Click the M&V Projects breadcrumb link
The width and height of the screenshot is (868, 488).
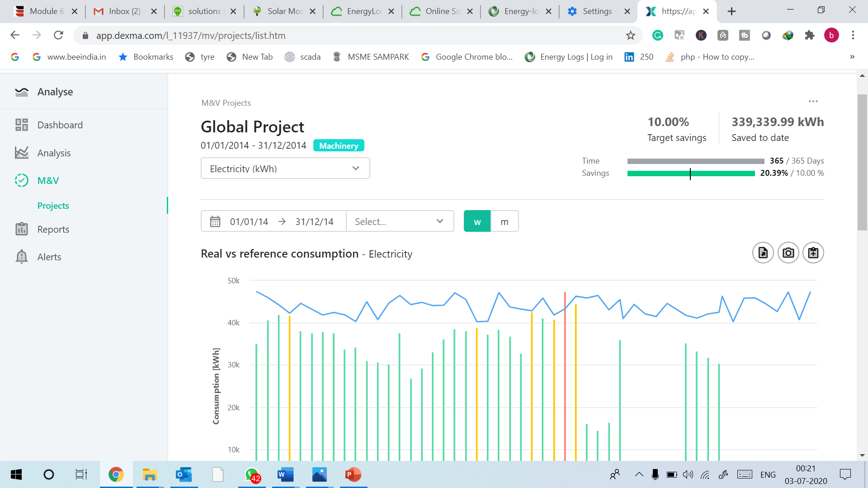(x=226, y=103)
